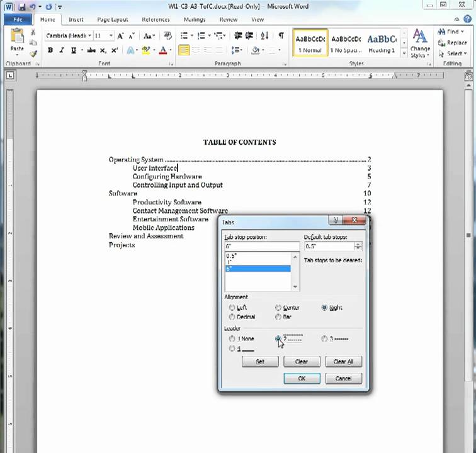Select Center alignment radio button

(278, 308)
